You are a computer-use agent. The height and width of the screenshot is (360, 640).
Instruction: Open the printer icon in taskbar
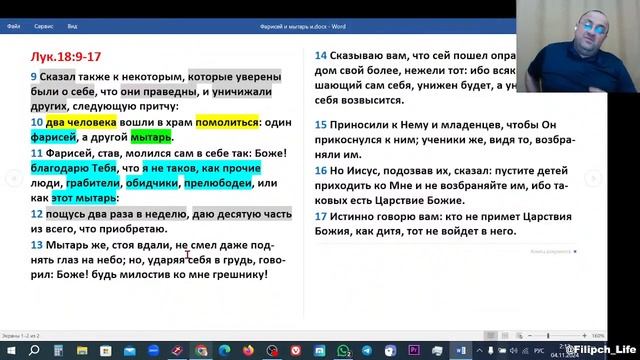437,351
